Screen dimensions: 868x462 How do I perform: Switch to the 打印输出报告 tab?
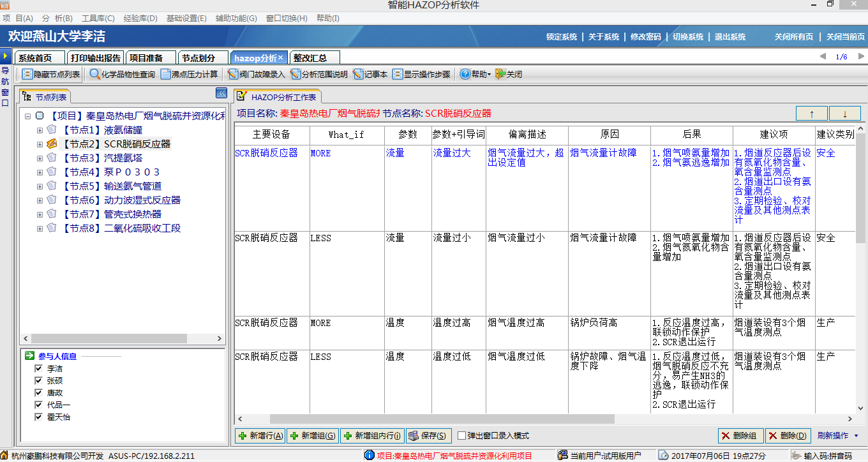point(95,57)
